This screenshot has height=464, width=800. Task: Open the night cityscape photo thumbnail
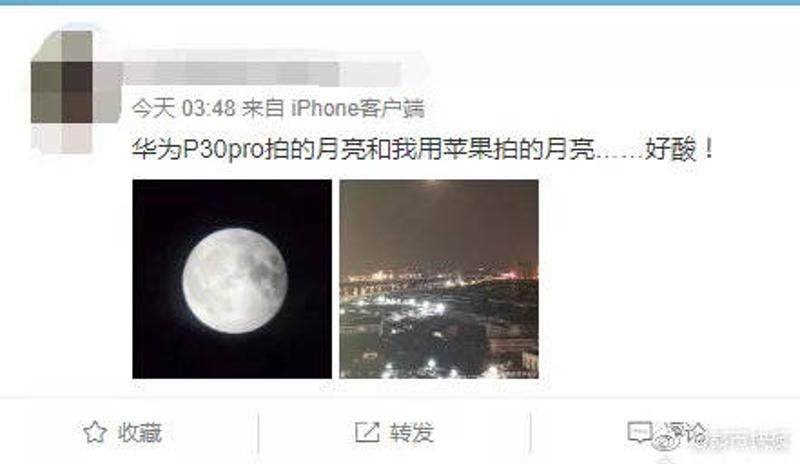[x=439, y=279]
